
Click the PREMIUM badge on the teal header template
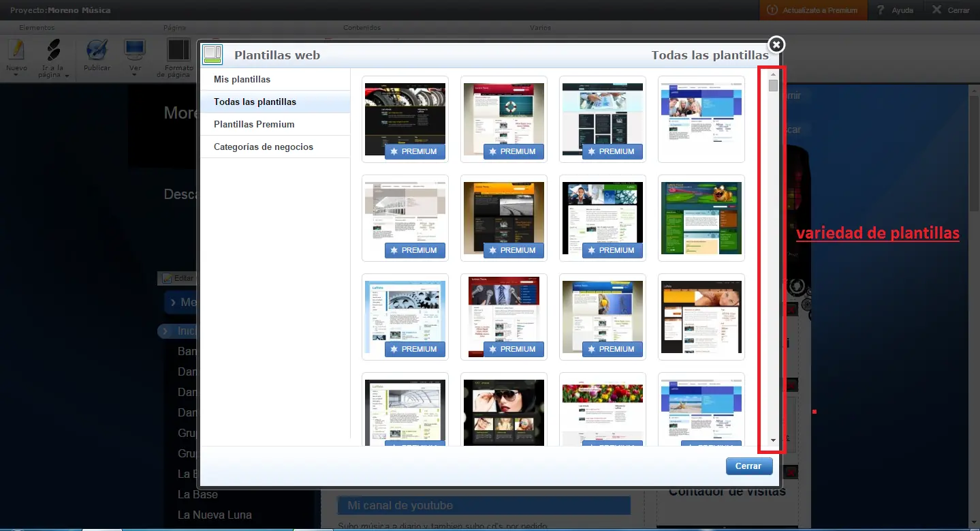tap(612, 151)
